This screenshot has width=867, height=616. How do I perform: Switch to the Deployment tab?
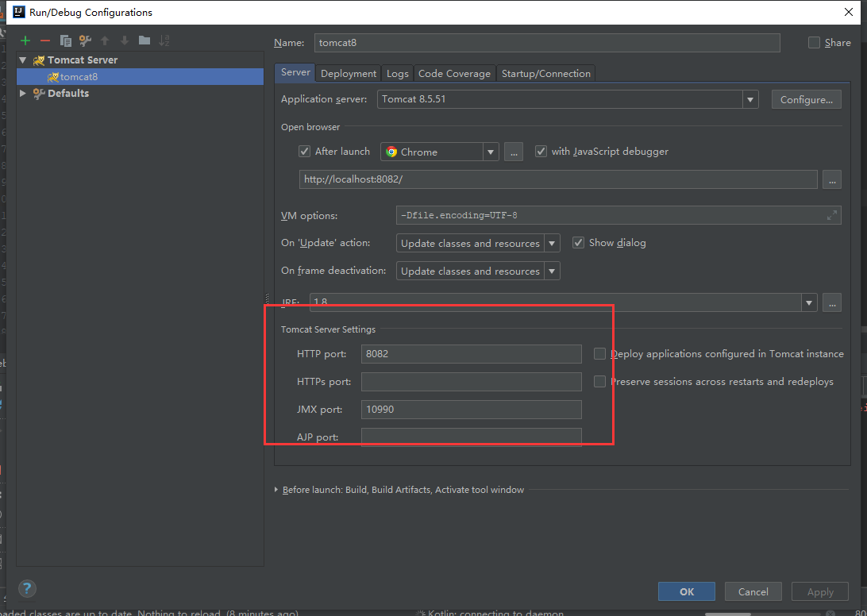pyautogui.click(x=348, y=73)
